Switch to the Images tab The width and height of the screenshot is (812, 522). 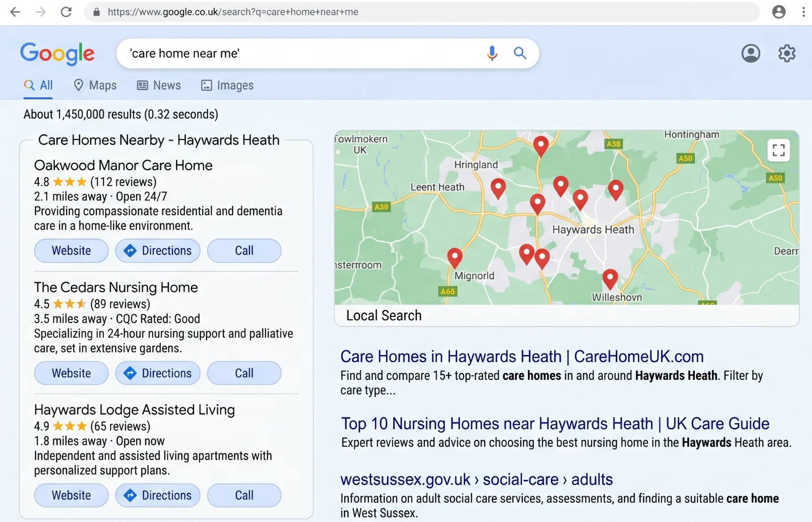click(227, 85)
